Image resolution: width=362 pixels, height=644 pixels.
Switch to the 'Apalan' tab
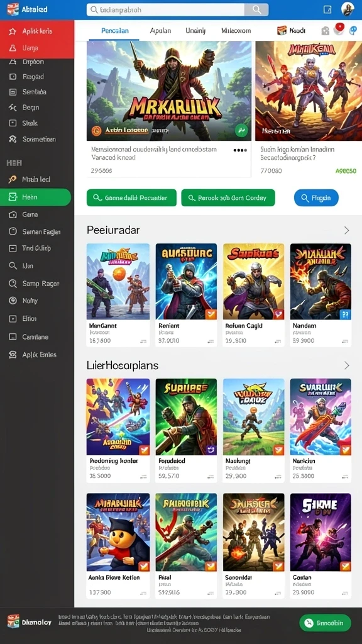click(160, 31)
